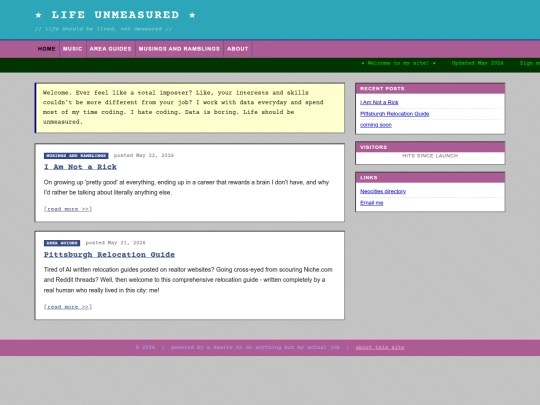Click read more under Pittsburgh Relocation Guide
The image size is (540, 405).
[68, 307]
